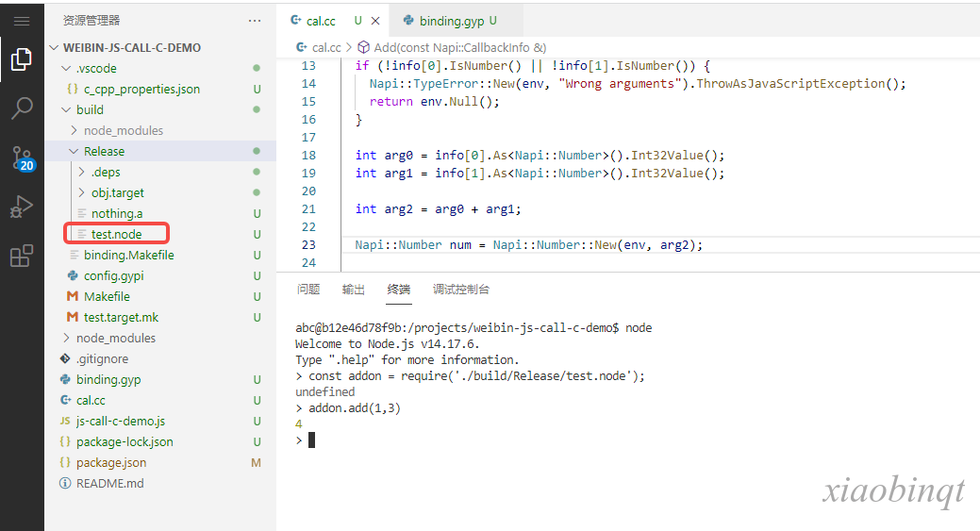Expand the obj.target folder
980x531 pixels.
[x=81, y=192]
